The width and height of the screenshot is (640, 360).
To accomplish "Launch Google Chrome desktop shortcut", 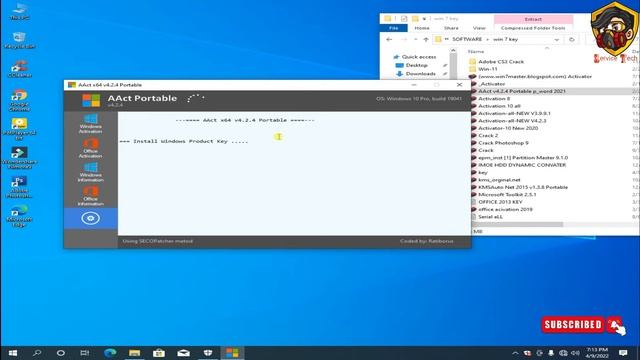I will tap(19, 100).
